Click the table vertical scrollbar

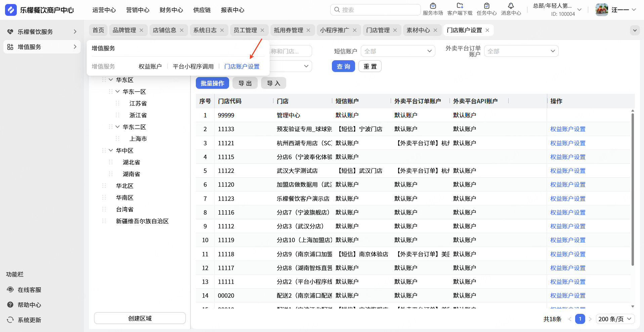(633, 188)
